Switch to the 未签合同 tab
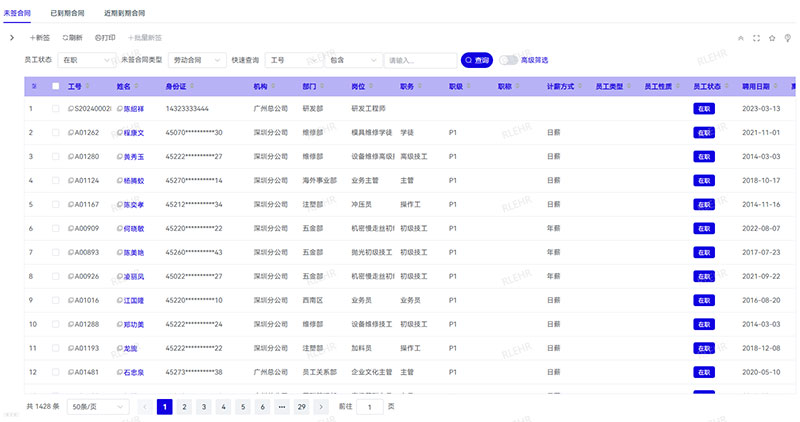The image size is (800, 422). click(17, 13)
